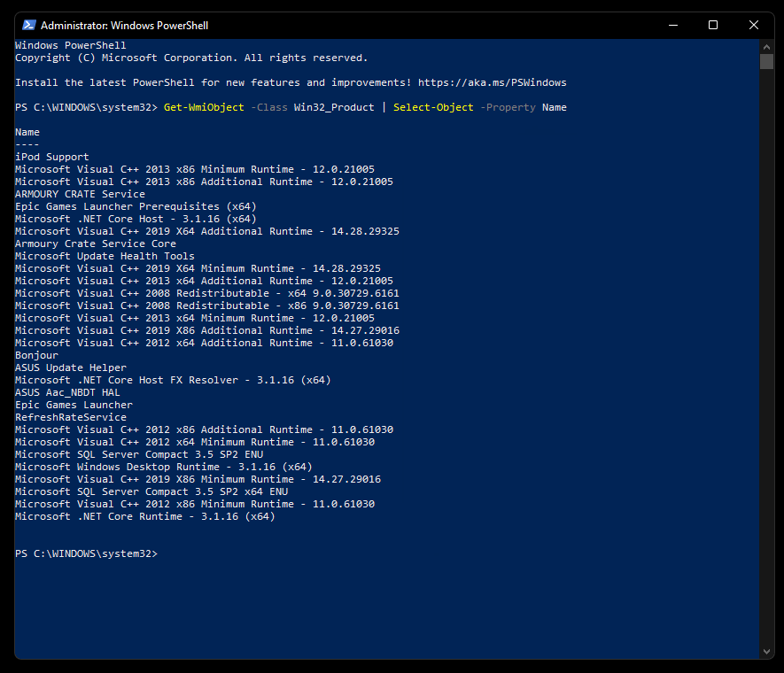Click Visual C++ 2008 Redistributable x86 line

pos(207,306)
